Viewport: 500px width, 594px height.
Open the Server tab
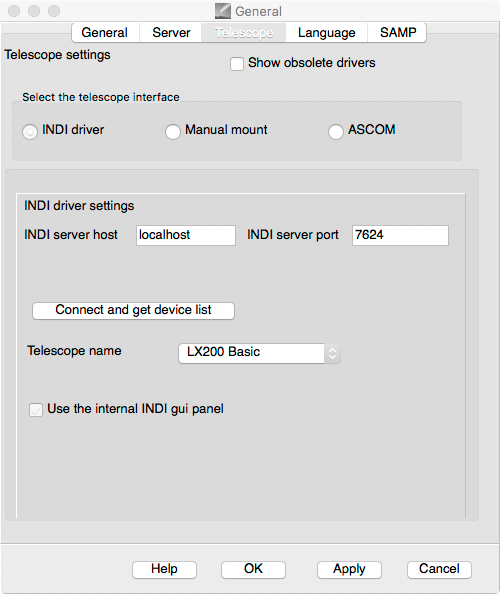click(171, 33)
